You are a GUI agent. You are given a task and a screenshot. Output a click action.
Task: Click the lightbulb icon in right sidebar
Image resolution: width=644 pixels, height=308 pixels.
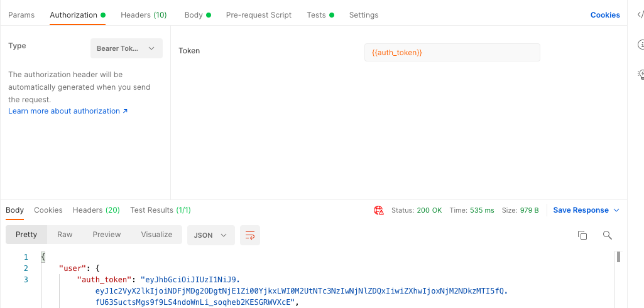640,74
